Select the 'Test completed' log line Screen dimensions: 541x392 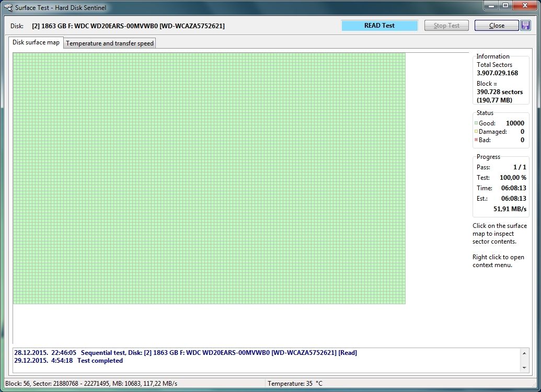pos(68,361)
